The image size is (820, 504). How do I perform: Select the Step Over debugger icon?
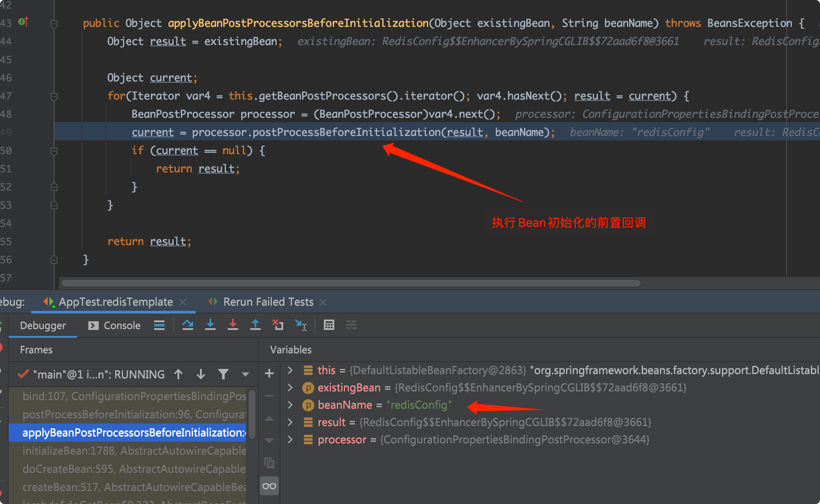(x=187, y=325)
